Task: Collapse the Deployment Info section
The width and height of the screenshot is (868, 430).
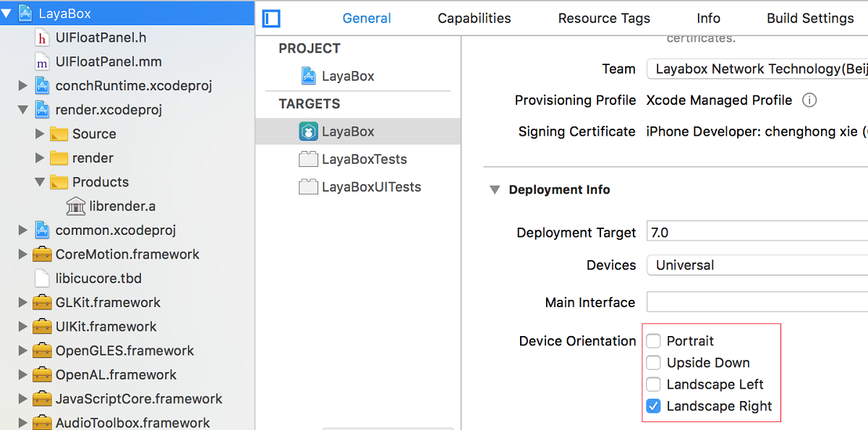Action: pos(495,190)
